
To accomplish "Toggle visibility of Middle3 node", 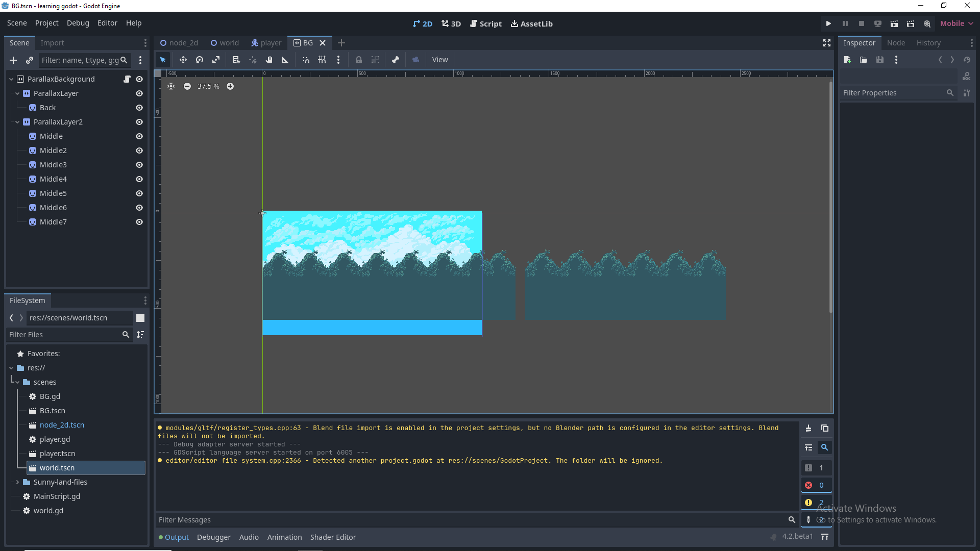I will [139, 165].
